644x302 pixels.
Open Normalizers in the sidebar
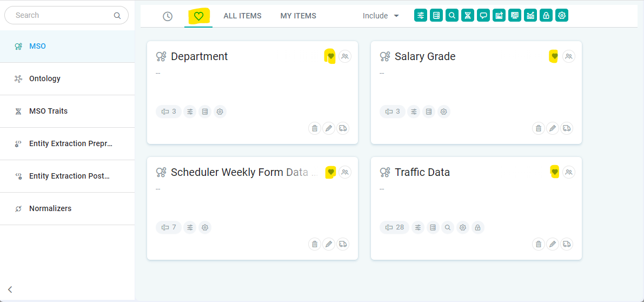click(50, 208)
